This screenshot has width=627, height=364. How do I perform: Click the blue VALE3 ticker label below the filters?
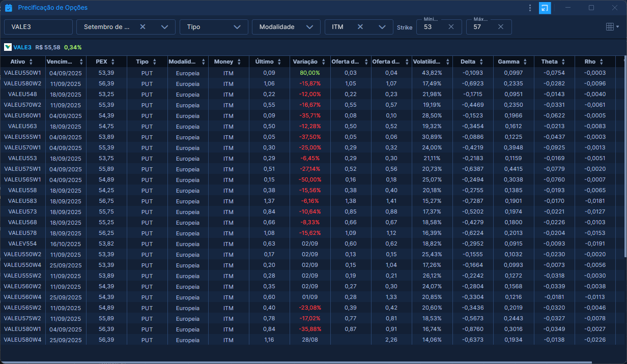[22, 47]
